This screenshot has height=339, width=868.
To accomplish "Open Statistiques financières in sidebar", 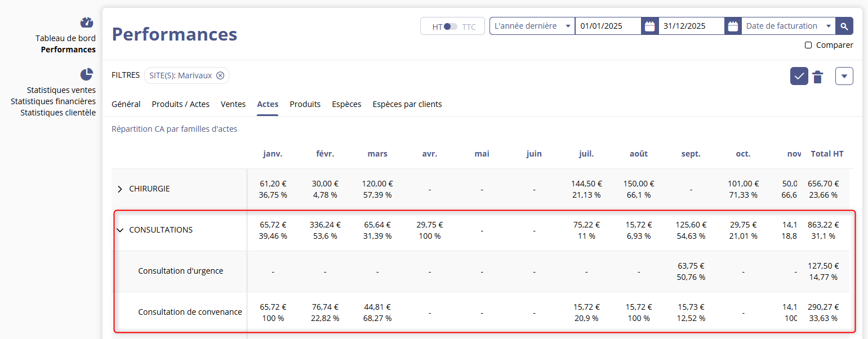I will click(x=53, y=101).
